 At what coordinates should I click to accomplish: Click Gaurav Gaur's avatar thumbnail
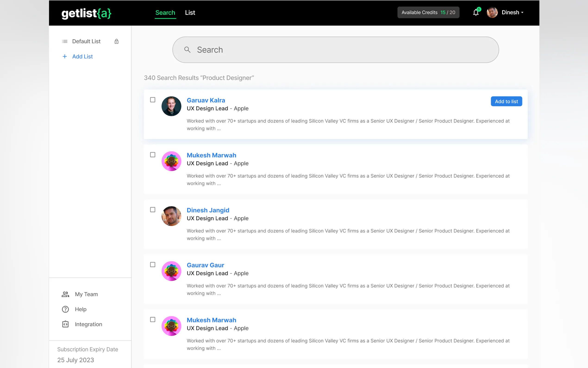point(171,271)
